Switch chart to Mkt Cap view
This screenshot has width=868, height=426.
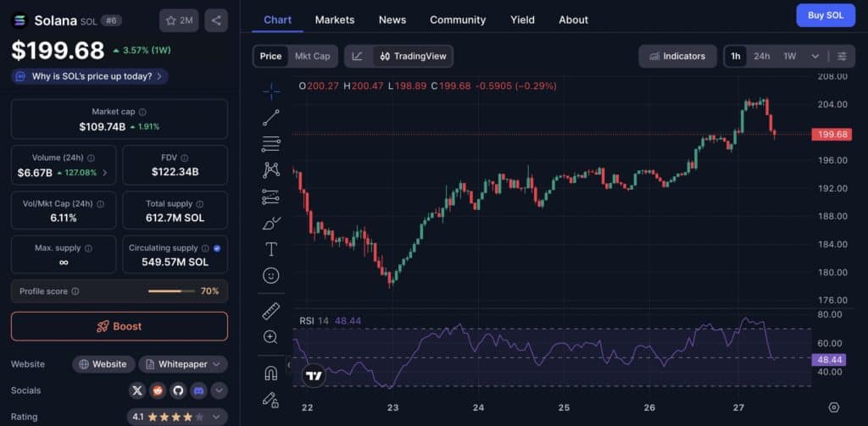click(312, 56)
